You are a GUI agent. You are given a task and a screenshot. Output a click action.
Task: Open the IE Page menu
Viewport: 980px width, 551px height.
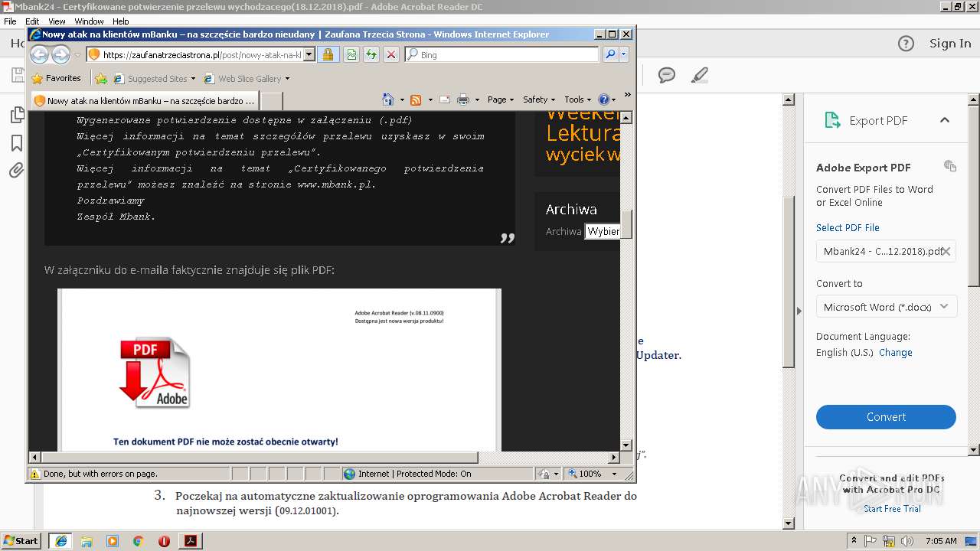pyautogui.click(x=501, y=99)
